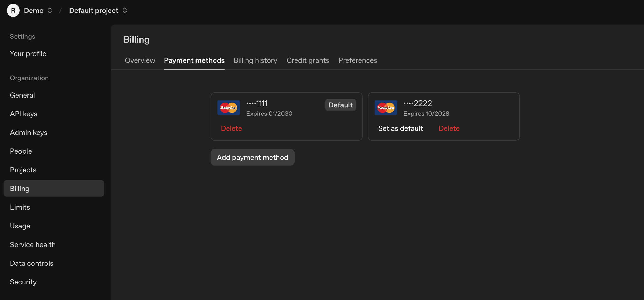Click the MasterCard icon on card ending 1111
The image size is (644, 300).
point(228,107)
